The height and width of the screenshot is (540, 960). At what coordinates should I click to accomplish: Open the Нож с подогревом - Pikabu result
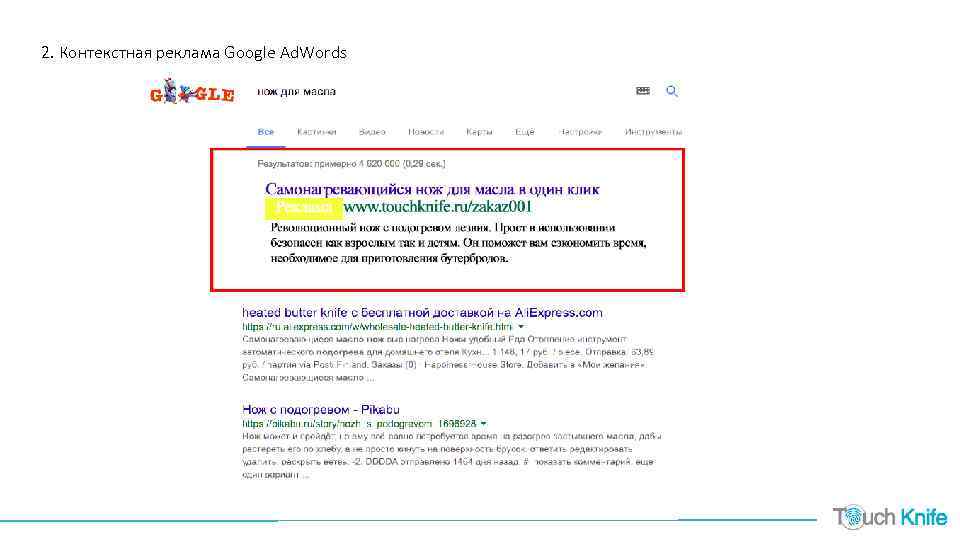click(321, 410)
